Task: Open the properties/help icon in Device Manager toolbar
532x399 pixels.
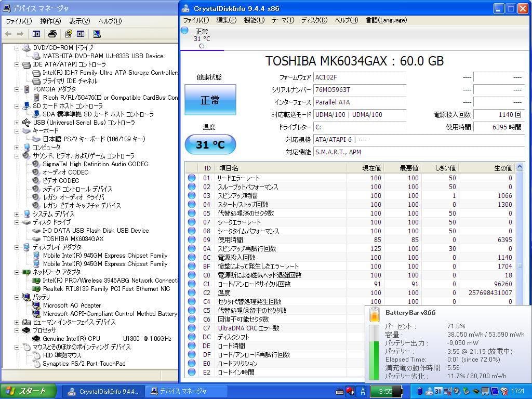Action: point(68,34)
